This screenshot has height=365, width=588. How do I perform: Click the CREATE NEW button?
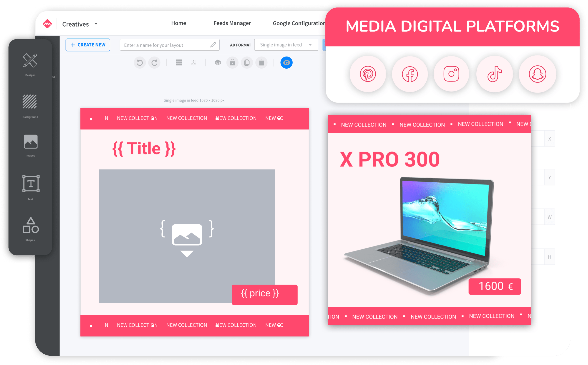point(87,45)
